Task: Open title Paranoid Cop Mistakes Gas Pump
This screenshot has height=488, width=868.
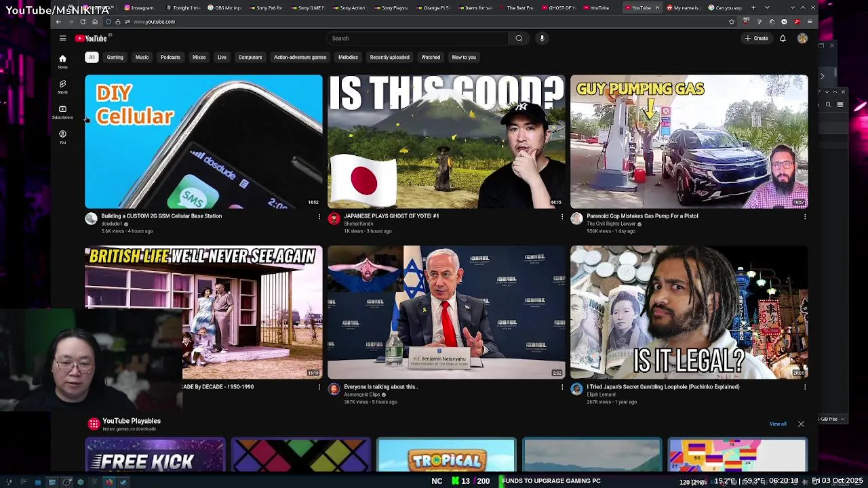Action: point(642,216)
